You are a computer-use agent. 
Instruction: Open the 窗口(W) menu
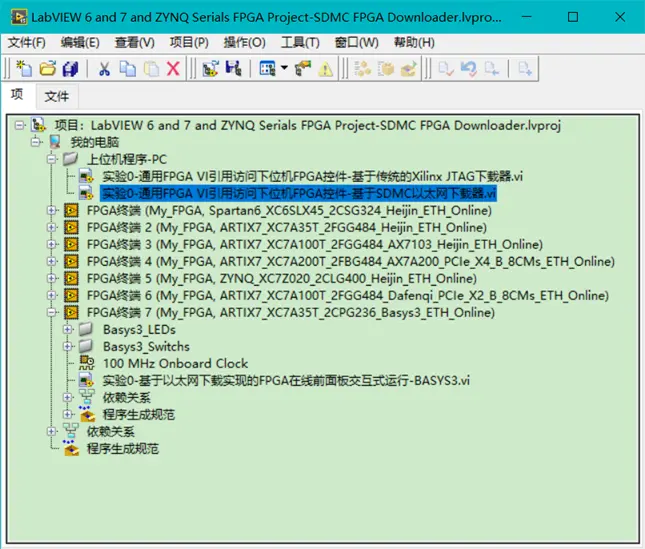(x=356, y=42)
